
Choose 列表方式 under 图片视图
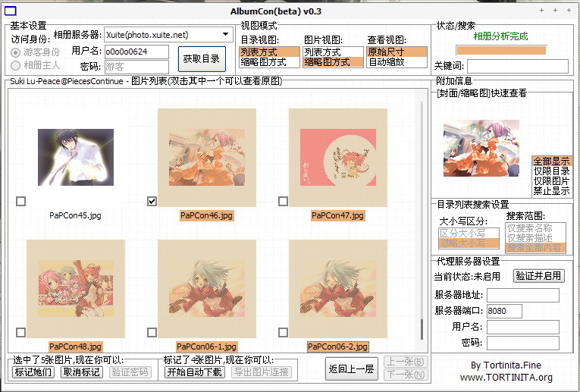(x=333, y=52)
